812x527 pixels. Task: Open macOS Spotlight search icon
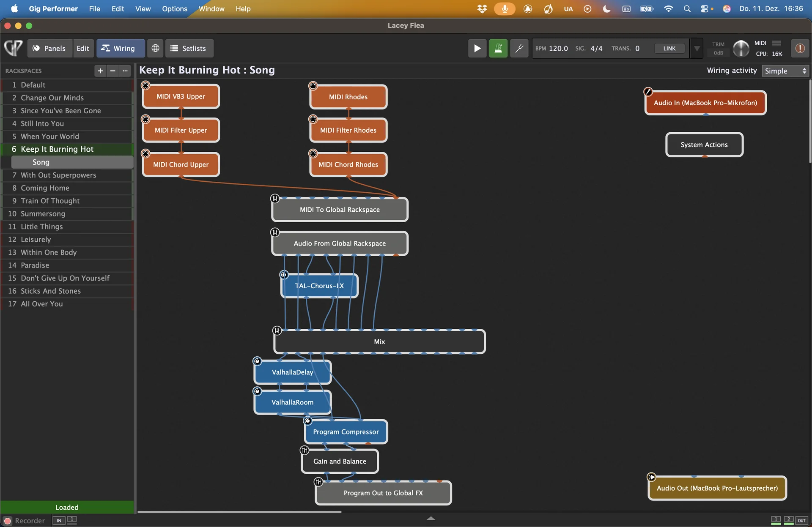[687, 8]
